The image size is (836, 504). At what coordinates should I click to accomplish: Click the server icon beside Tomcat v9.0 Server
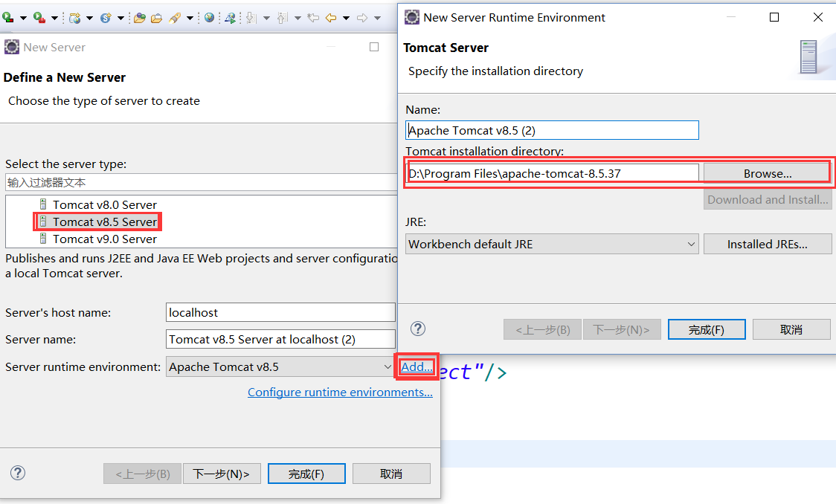[42, 239]
